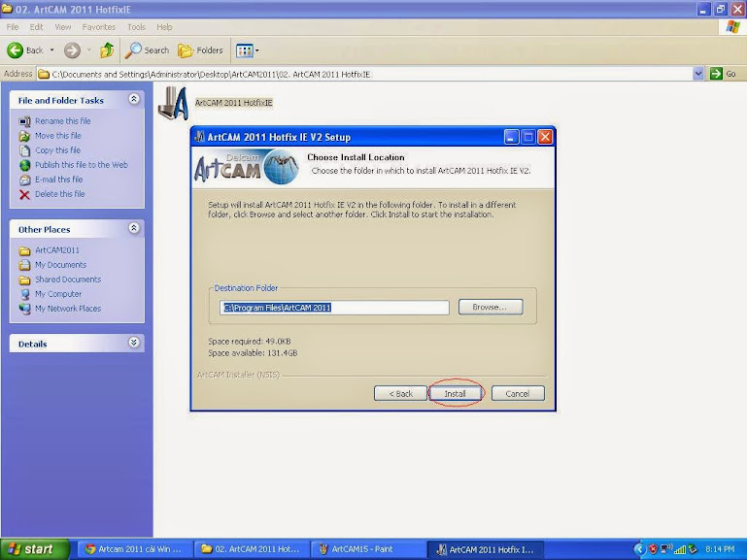Click the setup dialog title bar ArtCAM icon
Image resolution: width=747 pixels, height=560 pixels.
point(199,137)
